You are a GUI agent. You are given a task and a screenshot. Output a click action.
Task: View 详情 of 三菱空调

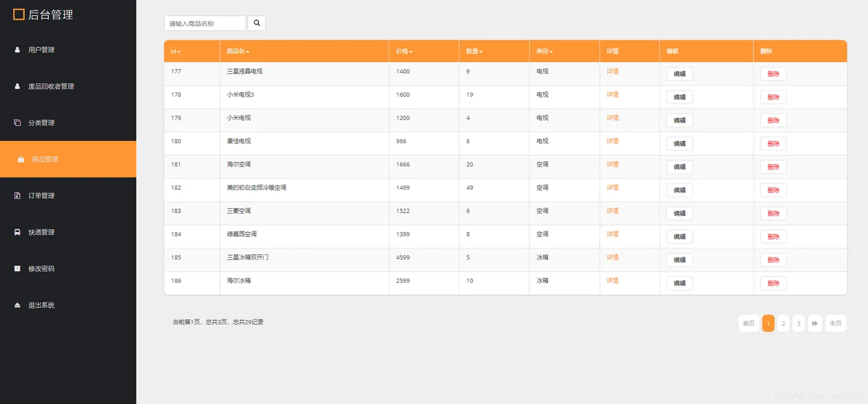(x=613, y=211)
